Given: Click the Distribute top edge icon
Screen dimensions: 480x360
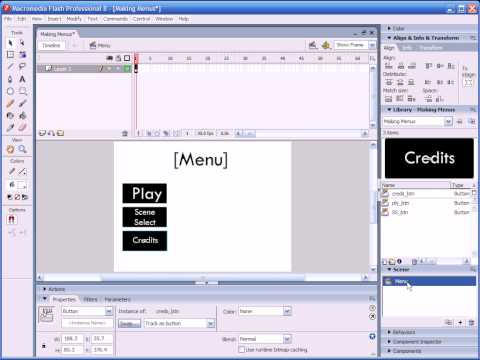Looking at the screenshot, I should click(389, 82).
